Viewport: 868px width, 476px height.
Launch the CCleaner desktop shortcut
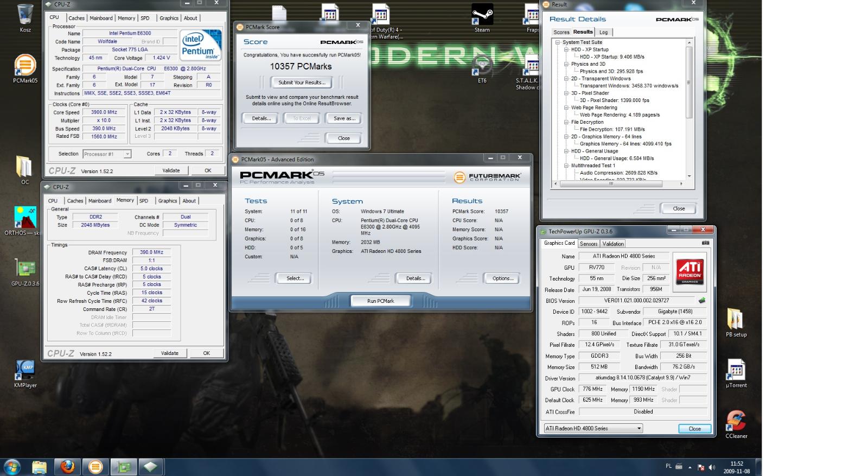click(736, 424)
